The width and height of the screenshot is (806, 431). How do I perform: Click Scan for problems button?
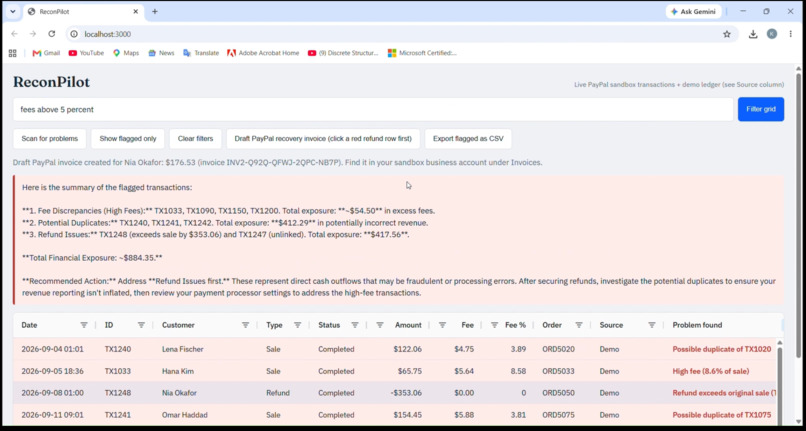50,138
